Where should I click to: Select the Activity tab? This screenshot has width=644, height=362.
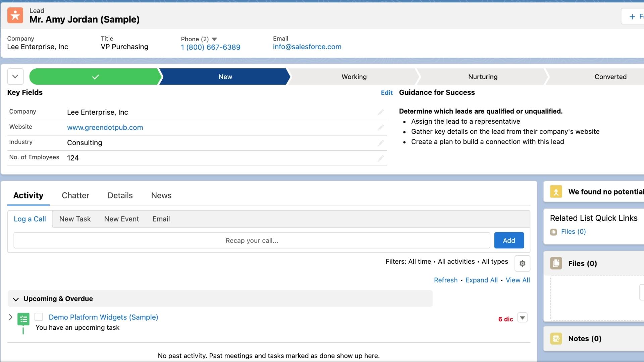tap(29, 195)
